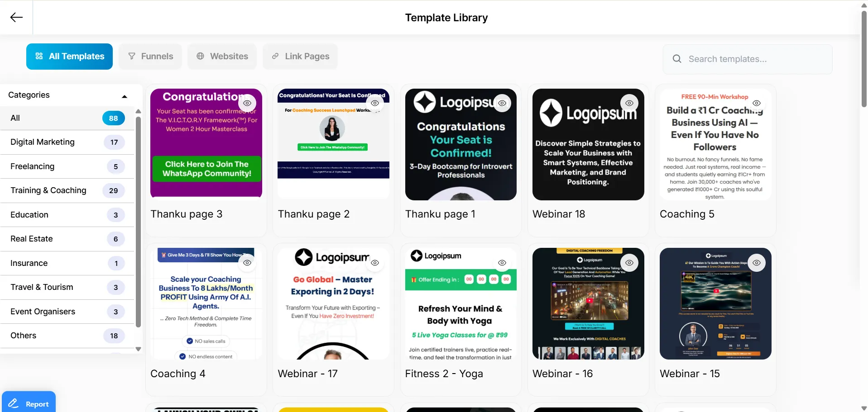Click eye icon on Thanku page 1
This screenshot has width=868, height=412.
[502, 103]
